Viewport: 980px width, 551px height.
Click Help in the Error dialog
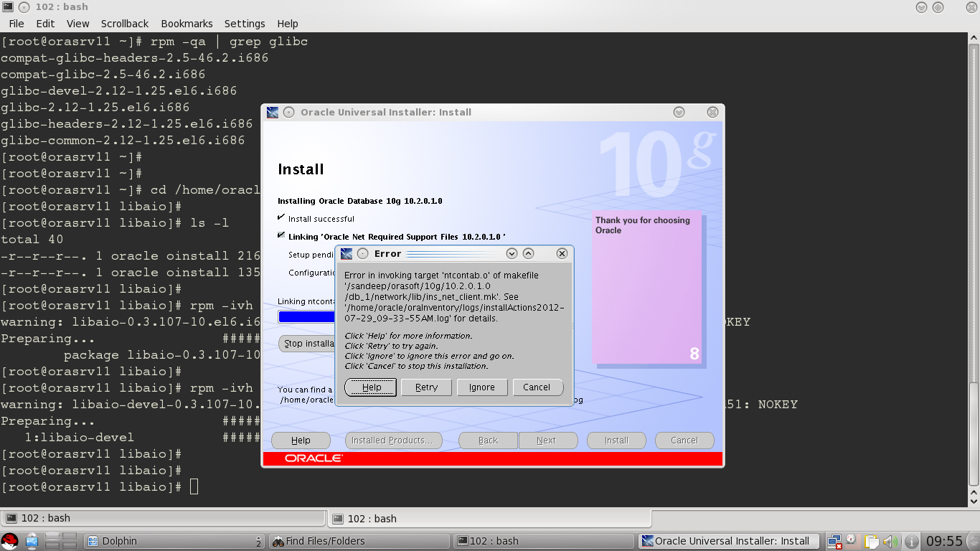[371, 387]
